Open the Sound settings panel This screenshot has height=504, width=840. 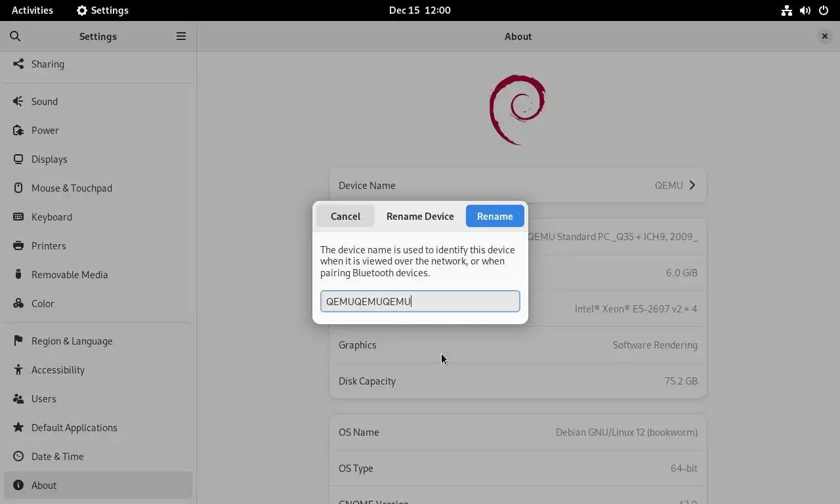point(98,101)
